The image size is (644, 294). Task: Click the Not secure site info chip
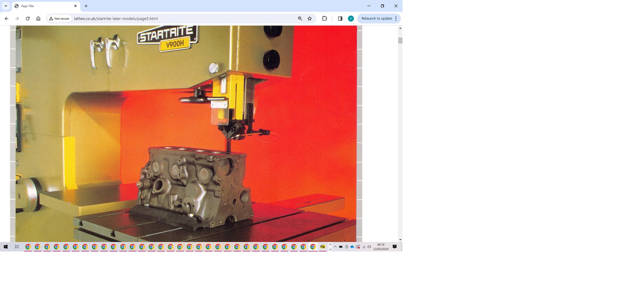click(x=59, y=19)
